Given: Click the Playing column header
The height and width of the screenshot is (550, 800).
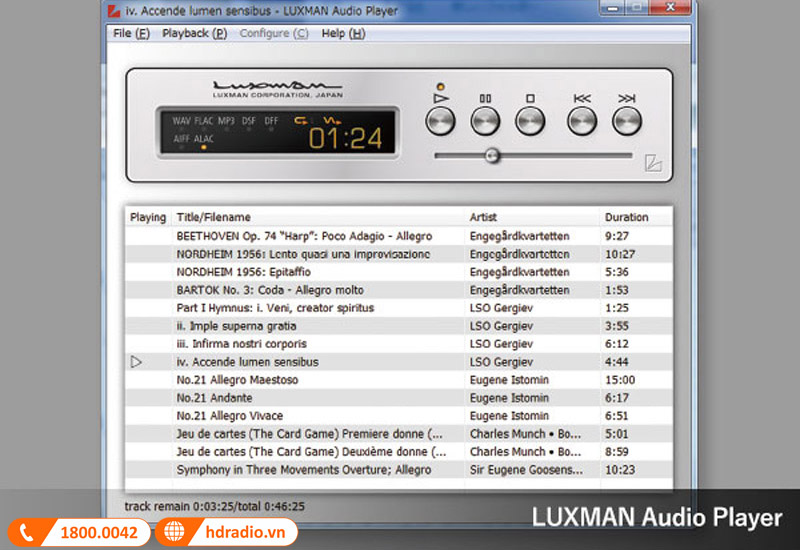Looking at the screenshot, I should pos(148,217).
